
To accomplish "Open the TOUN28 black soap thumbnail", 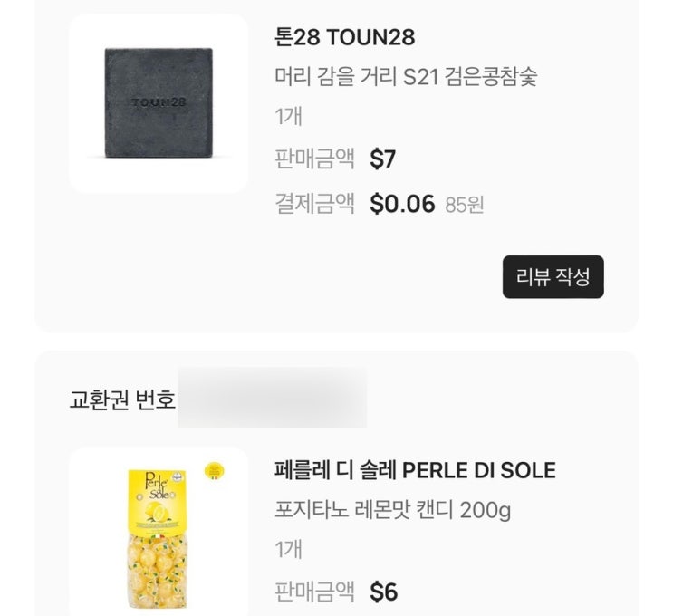I will tap(159, 103).
